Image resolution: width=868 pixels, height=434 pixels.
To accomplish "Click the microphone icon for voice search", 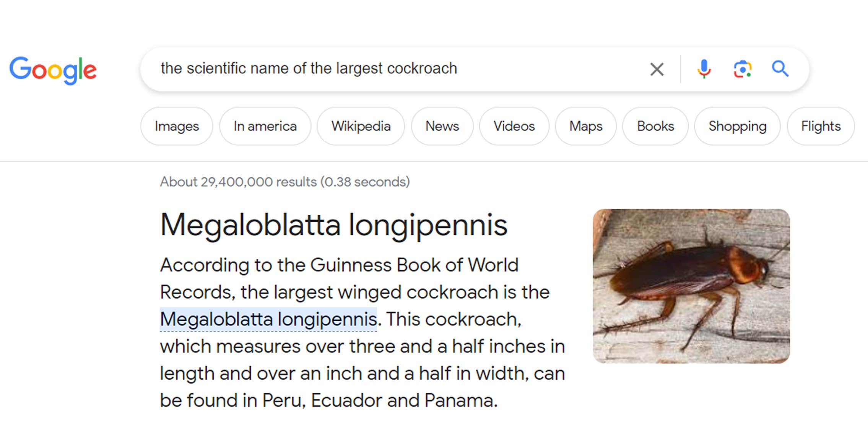I will coord(704,69).
